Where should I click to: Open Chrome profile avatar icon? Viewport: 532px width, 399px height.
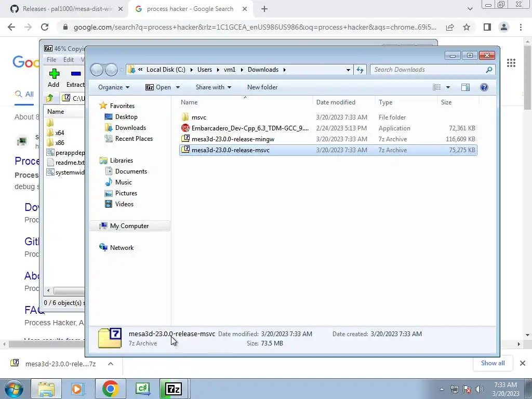pos(504,27)
